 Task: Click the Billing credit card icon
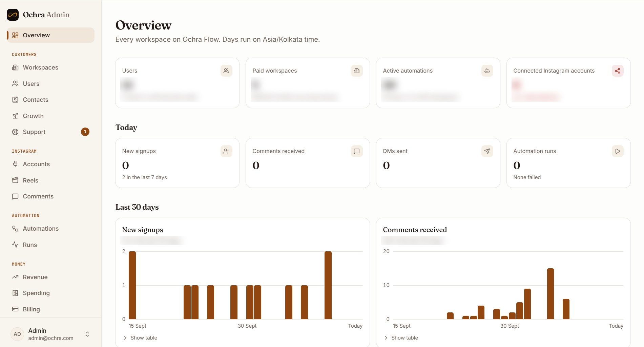point(15,309)
